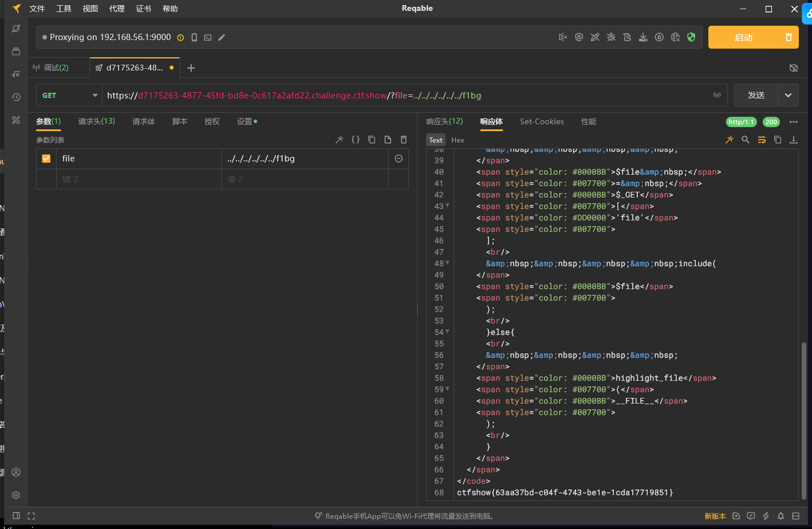This screenshot has height=529, width=812.
Task: Open the 工具 menu
Action: pyautogui.click(x=64, y=9)
